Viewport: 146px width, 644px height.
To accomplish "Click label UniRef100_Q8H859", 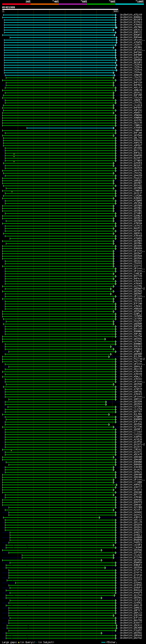I will pyautogui.click(x=131, y=60).
